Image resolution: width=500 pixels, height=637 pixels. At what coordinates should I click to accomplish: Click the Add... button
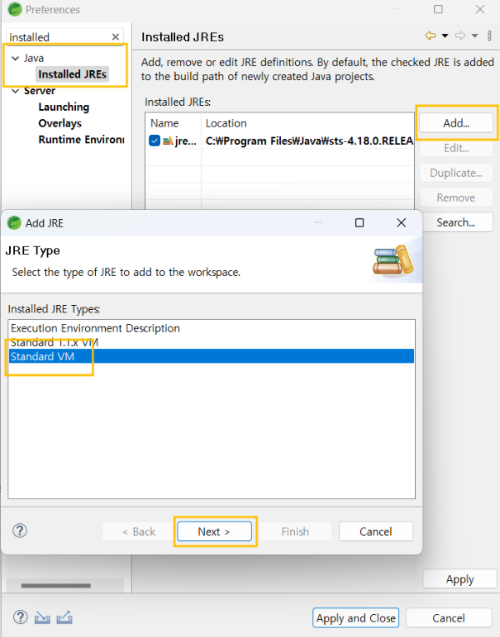coord(456,123)
